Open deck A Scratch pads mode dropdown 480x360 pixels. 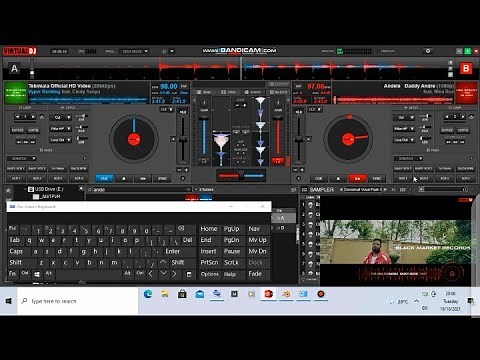21,158
